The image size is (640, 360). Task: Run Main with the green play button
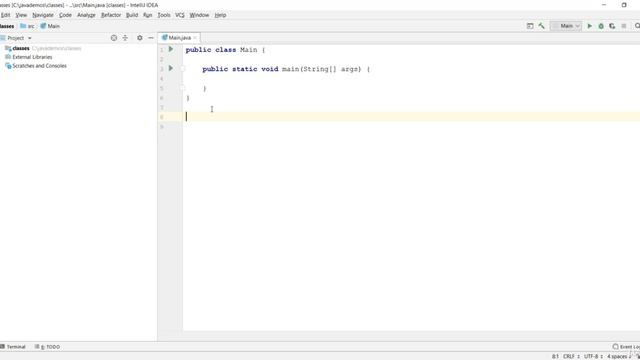coord(589,26)
